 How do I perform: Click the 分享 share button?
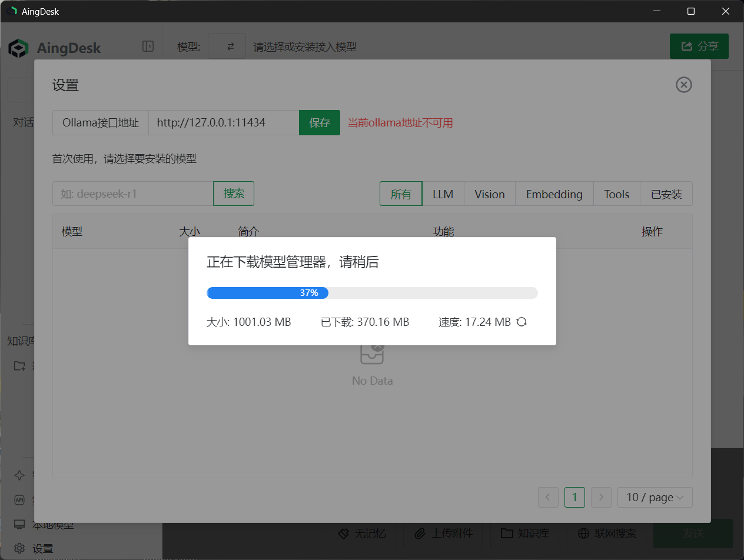(x=699, y=46)
